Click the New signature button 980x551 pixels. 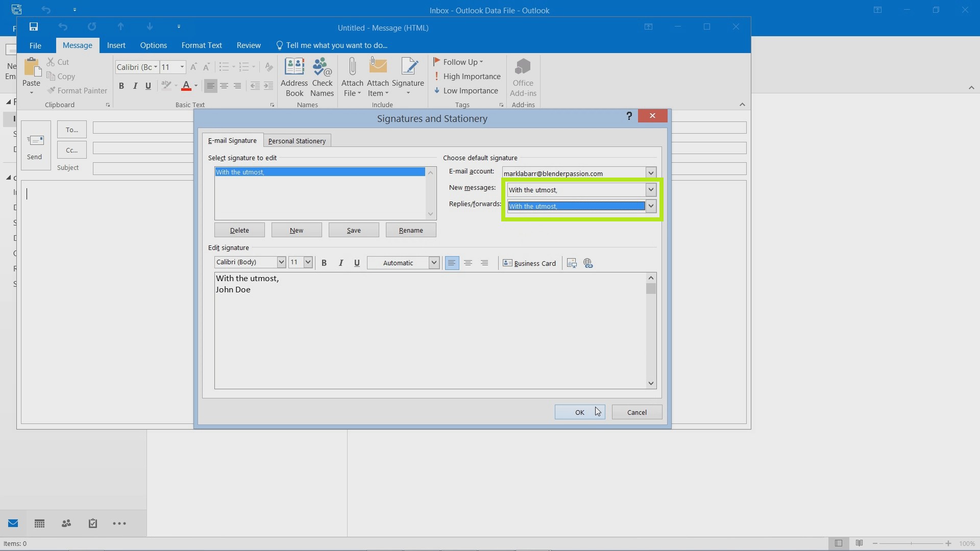[296, 230]
